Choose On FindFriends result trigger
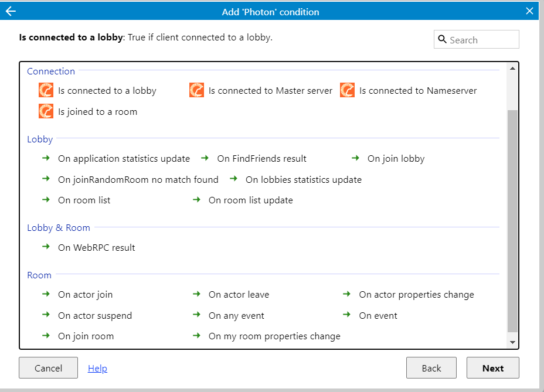This screenshot has width=544, height=392. [x=261, y=159]
